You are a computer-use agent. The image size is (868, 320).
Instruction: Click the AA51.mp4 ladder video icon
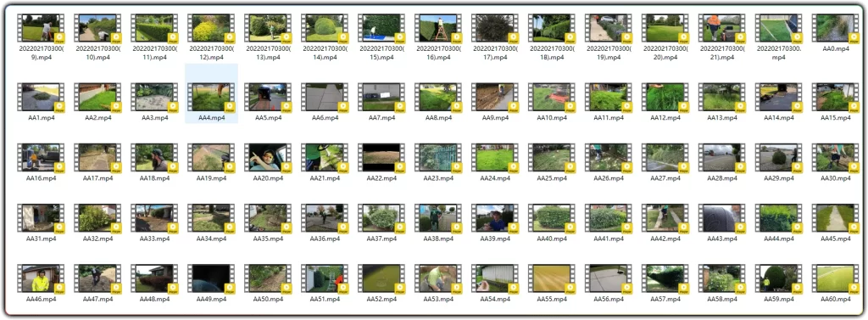point(325,279)
